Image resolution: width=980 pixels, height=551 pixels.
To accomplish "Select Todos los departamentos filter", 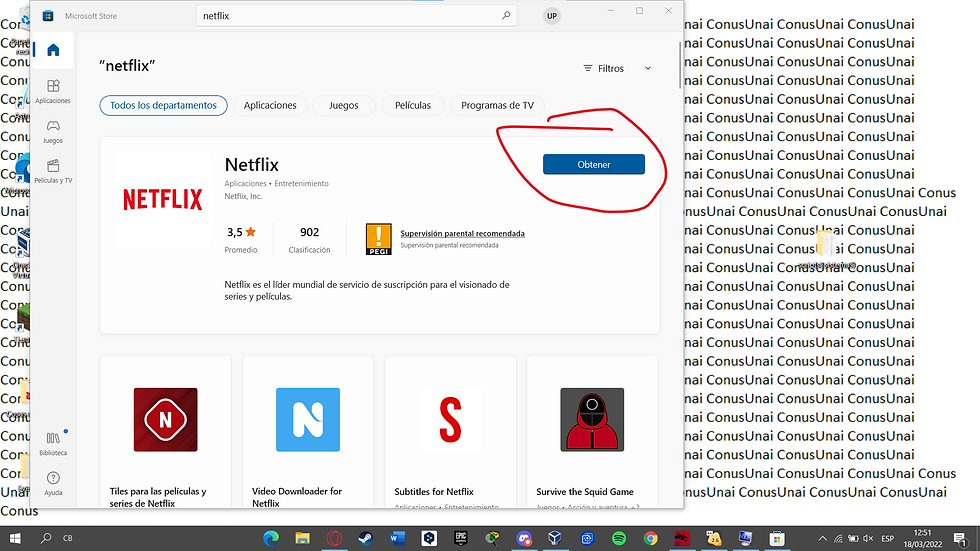I will tap(163, 106).
